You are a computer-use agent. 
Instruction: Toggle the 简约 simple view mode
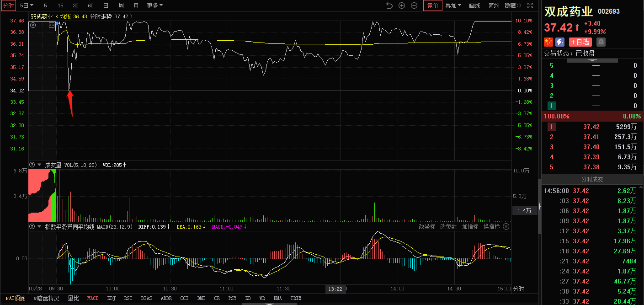(494, 5)
